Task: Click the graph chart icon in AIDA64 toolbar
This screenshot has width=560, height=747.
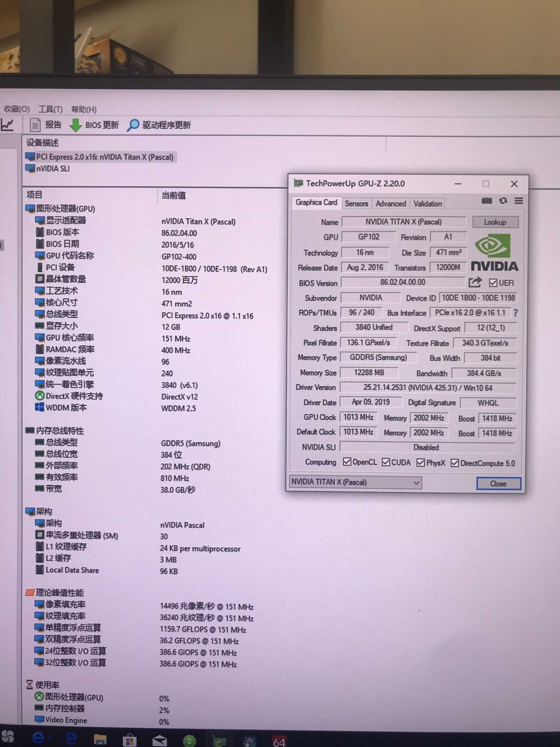Action: pyautogui.click(x=7, y=124)
